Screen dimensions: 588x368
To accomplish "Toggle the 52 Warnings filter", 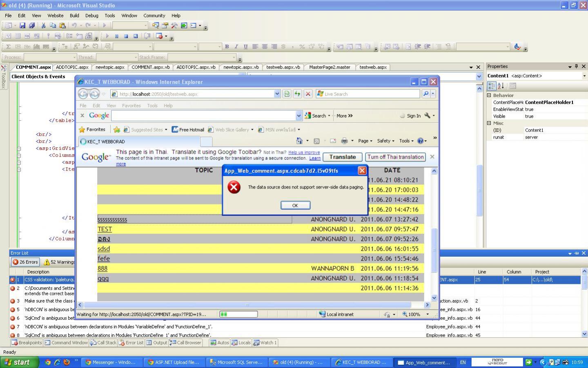I will click(x=60, y=262).
